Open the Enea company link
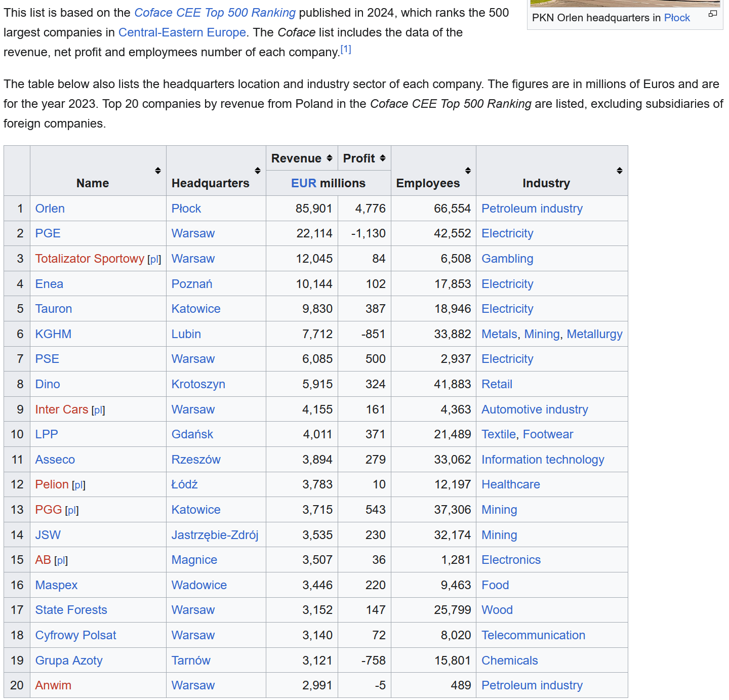The image size is (729, 700). 49,284
